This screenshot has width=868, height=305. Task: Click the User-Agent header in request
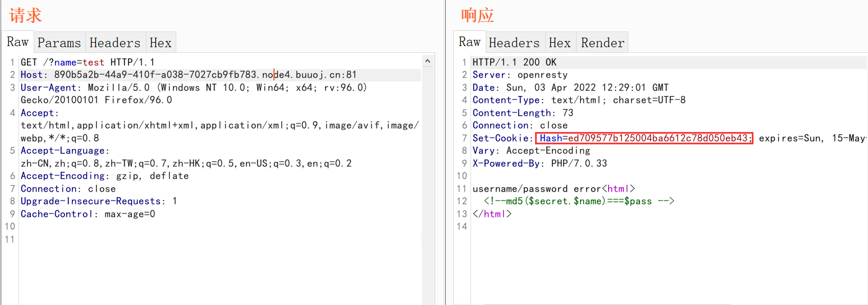[x=194, y=88]
